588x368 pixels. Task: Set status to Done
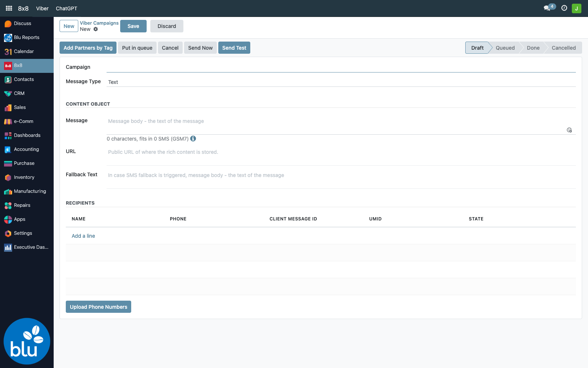point(533,48)
